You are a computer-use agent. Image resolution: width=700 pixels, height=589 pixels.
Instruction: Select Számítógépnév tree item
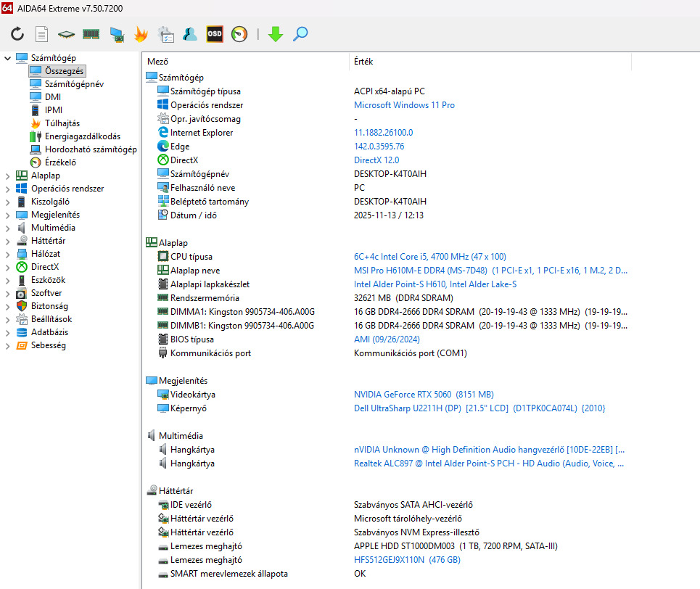74,84
